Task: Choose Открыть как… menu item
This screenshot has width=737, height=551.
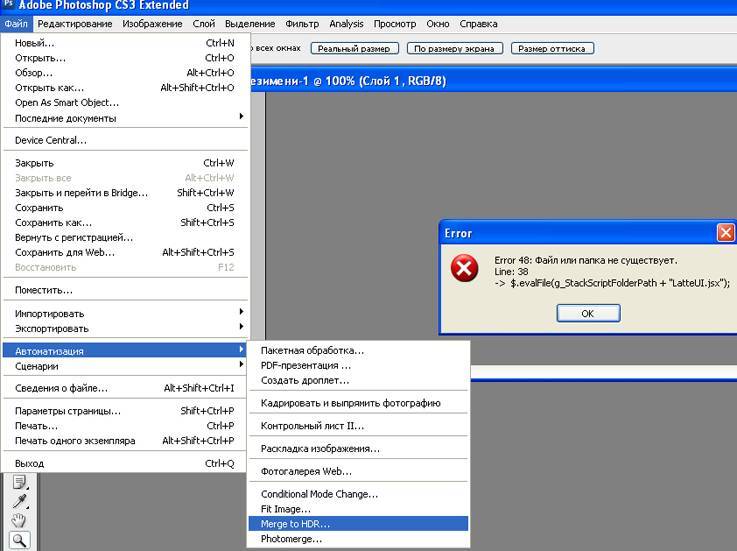Action: 125,87
